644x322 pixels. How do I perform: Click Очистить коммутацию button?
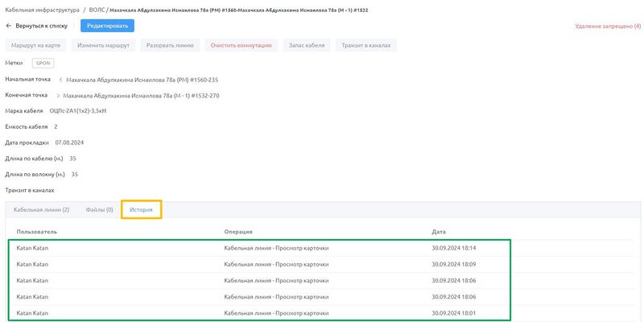click(x=241, y=45)
